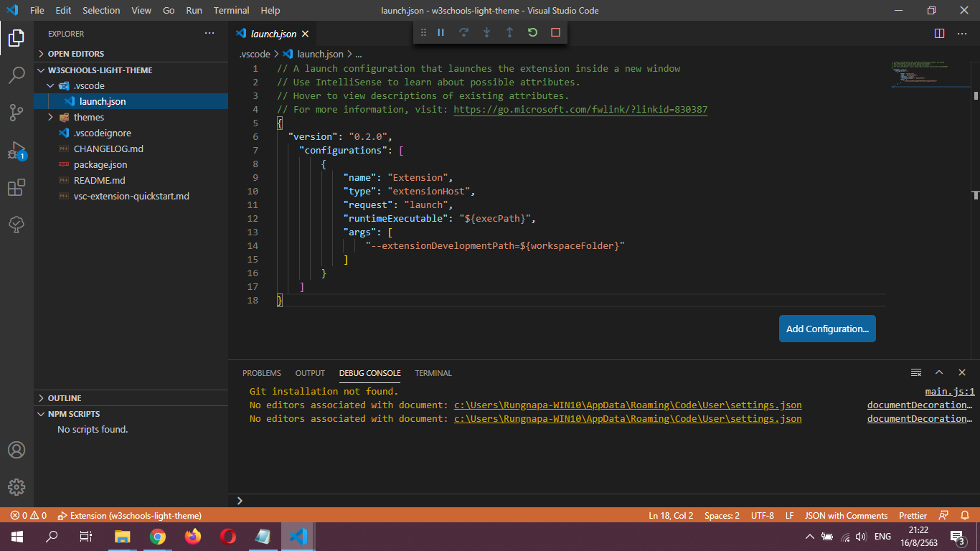980x551 pixels.
Task: Click the debug Step Into icon
Action: coord(487,32)
